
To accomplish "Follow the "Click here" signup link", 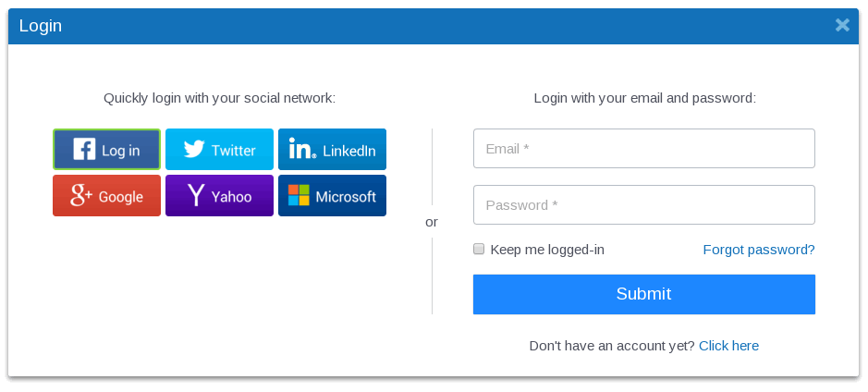I will [x=728, y=346].
